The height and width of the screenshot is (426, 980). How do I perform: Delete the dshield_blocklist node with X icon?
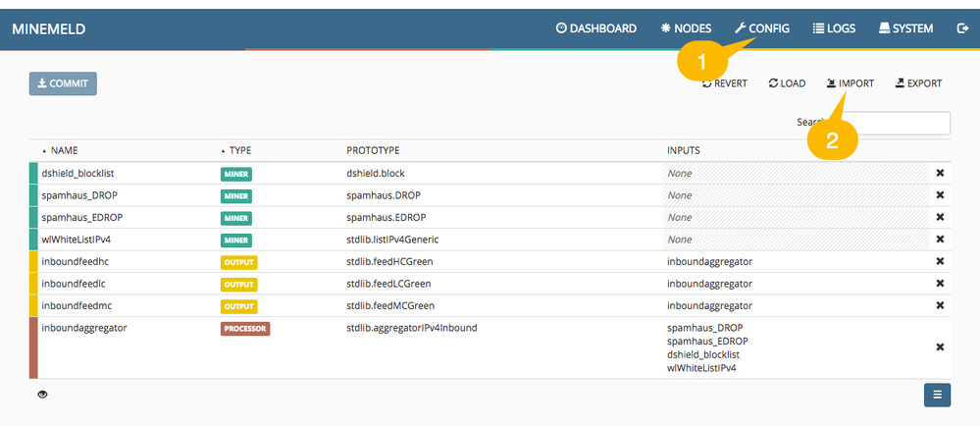coord(940,173)
